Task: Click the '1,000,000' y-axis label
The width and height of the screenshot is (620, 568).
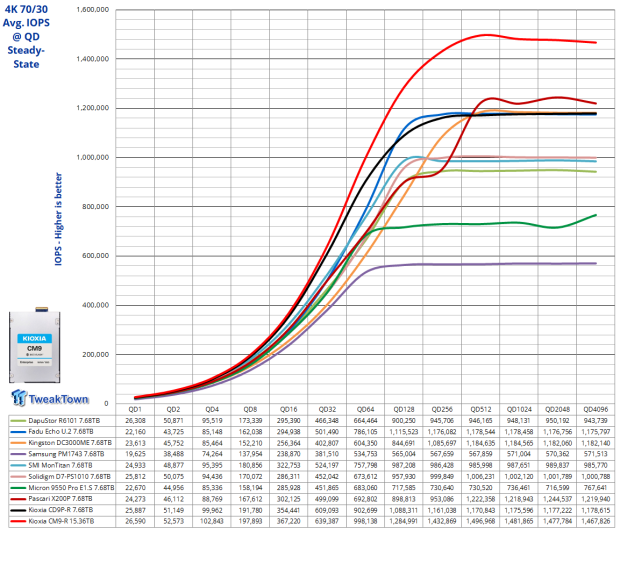Action: pyautogui.click(x=93, y=157)
